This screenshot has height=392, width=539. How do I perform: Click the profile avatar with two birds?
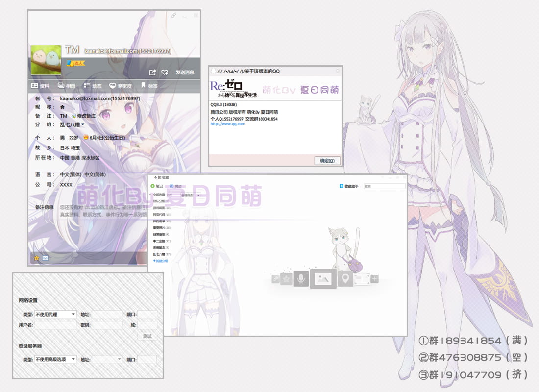46,60
